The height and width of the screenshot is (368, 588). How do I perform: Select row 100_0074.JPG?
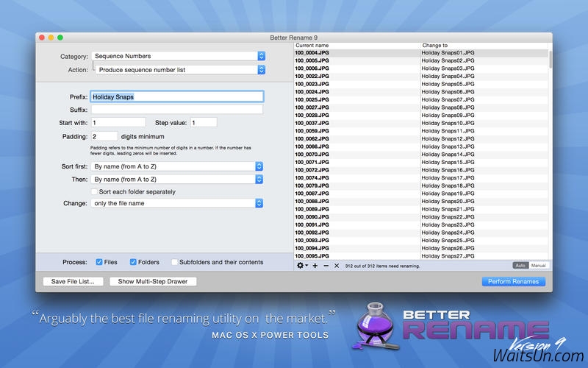(420, 178)
